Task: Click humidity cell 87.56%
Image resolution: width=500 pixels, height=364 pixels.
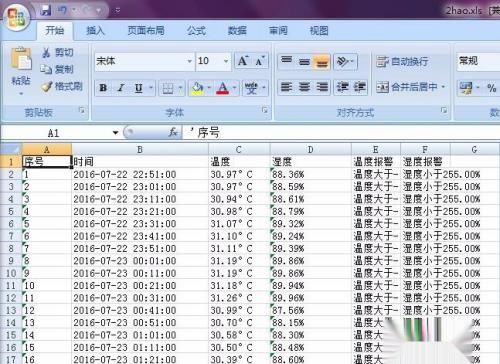Action: coord(311,310)
